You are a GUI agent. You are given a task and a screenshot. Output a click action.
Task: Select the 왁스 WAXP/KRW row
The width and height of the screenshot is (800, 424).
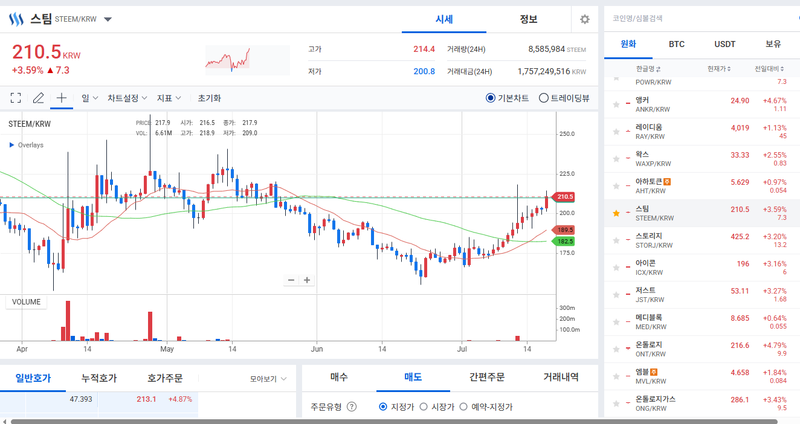point(702,159)
